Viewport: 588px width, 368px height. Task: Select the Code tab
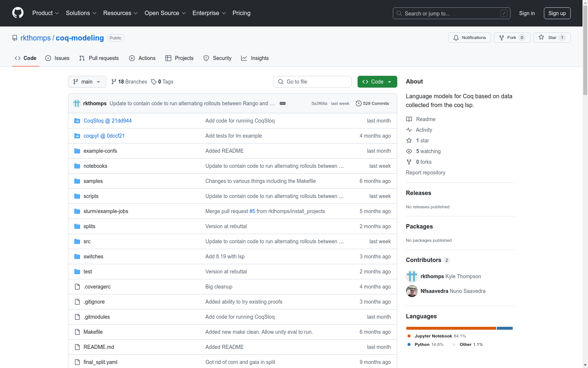[26, 58]
